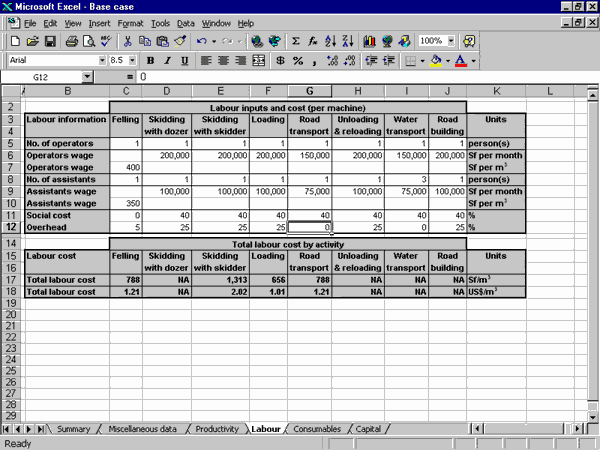This screenshot has width=600, height=450.
Task: Click the Merge and Center icon
Action: pos(259,61)
